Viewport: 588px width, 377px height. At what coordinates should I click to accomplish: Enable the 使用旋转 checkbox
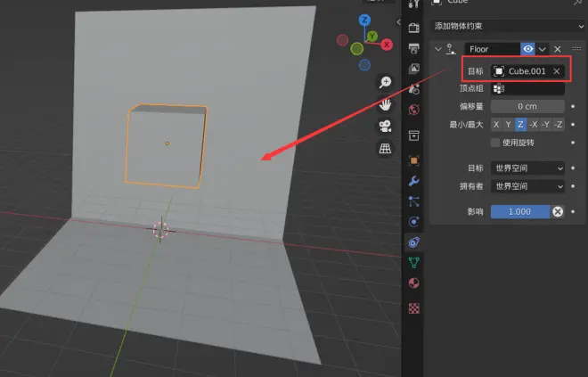(x=495, y=143)
